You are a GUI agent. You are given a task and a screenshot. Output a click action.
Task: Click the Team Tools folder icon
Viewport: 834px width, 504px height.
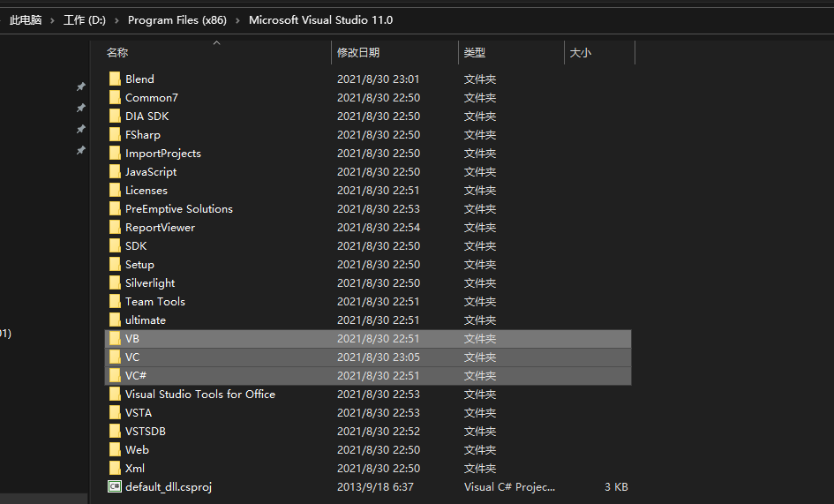click(x=115, y=301)
